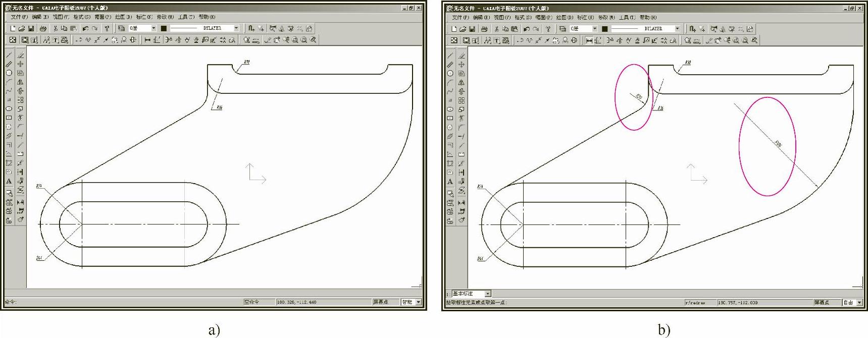
Task: Click the 空命令 status field in window a
Action: (x=259, y=302)
